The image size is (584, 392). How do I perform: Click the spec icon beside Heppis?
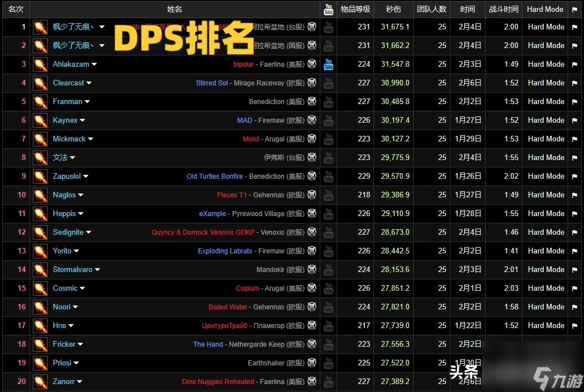click(x=40, y=214)
